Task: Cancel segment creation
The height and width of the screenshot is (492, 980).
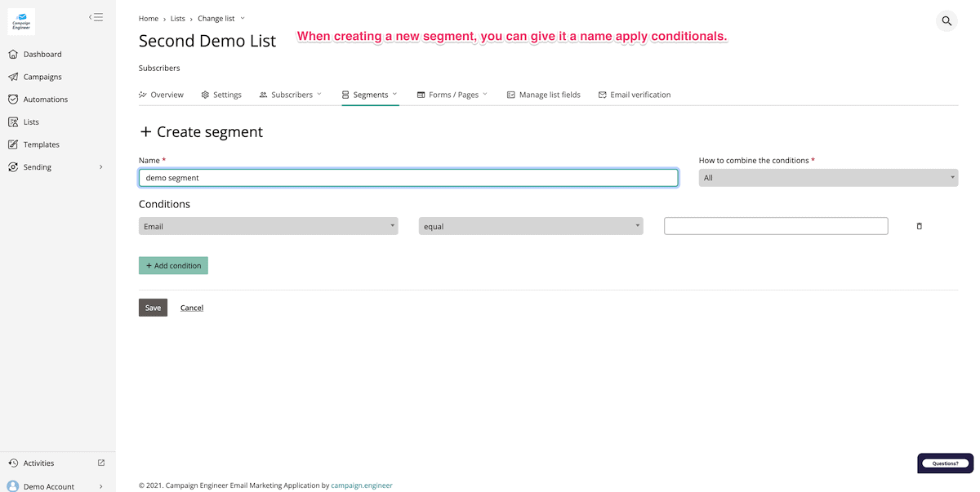Action: (192, 308)
